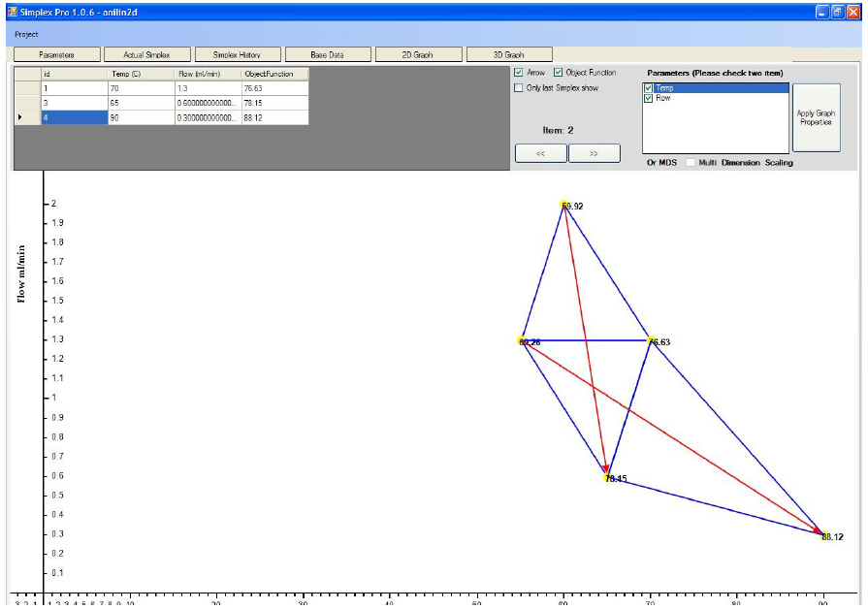Viewport: 868px width, 609px height.
Task: Uncheck the Temp parameter in list
Action: point(649,88)
